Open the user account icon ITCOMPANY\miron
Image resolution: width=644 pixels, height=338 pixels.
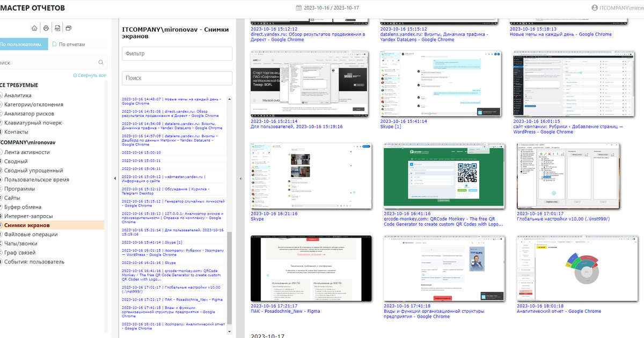[594, 8]
